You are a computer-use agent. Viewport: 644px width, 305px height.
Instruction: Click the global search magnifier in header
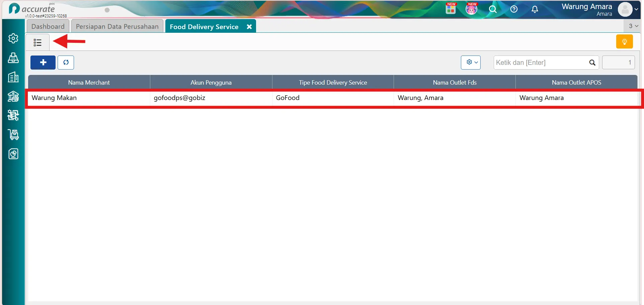point(493,9)
